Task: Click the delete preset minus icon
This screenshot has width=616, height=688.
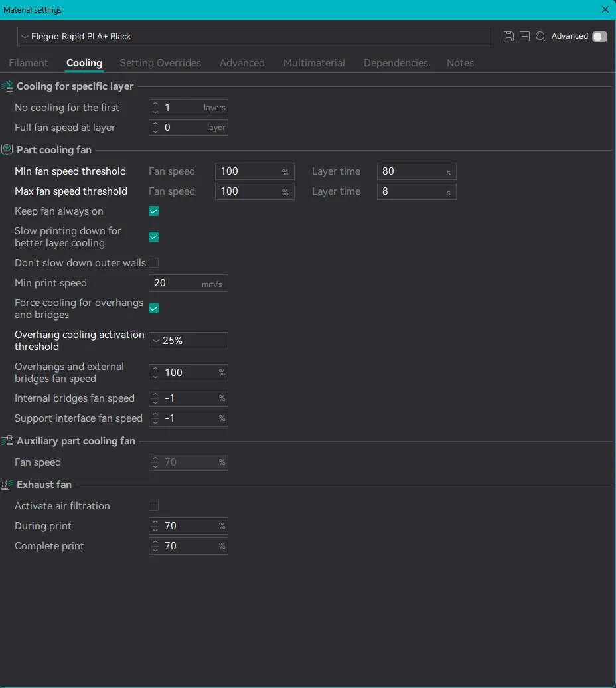Action: pos(524,37)
